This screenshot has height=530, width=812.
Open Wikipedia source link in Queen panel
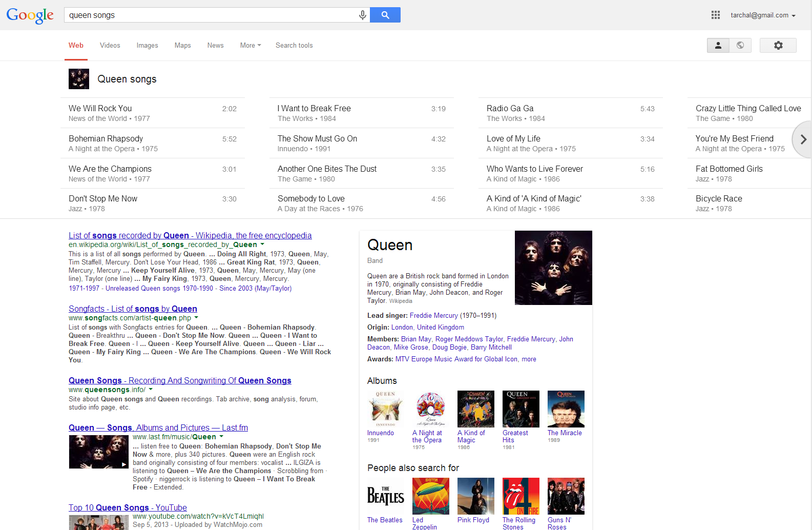tap(401, 301)
